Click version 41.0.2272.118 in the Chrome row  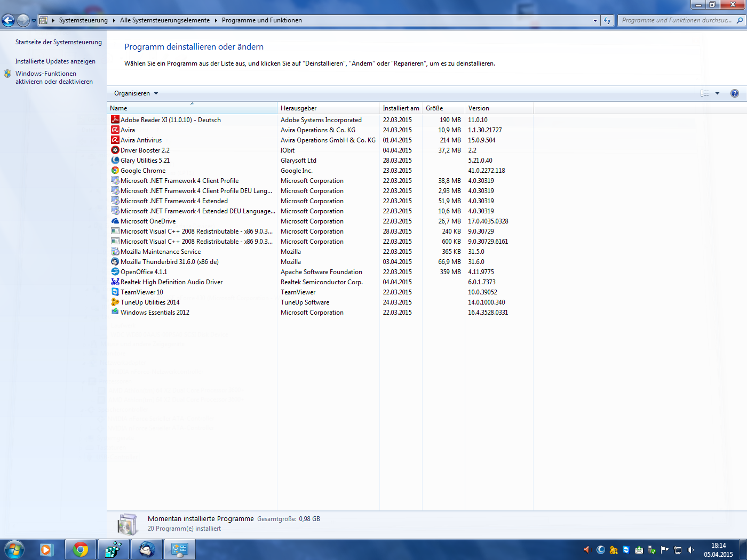pyautogui.click(x=487, y=171)
